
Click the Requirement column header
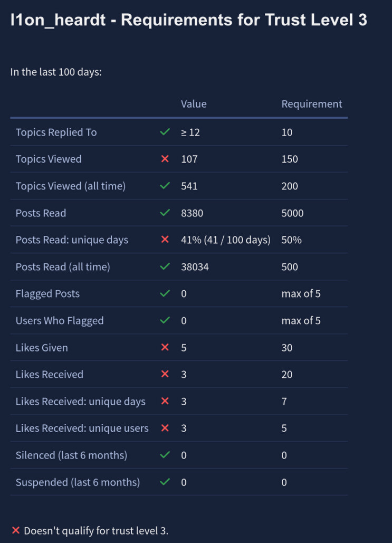(x=312, y=104)
